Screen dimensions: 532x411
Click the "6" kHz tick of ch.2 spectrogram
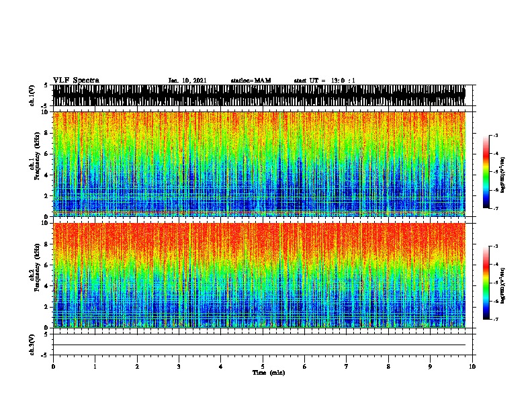point(47,265)
